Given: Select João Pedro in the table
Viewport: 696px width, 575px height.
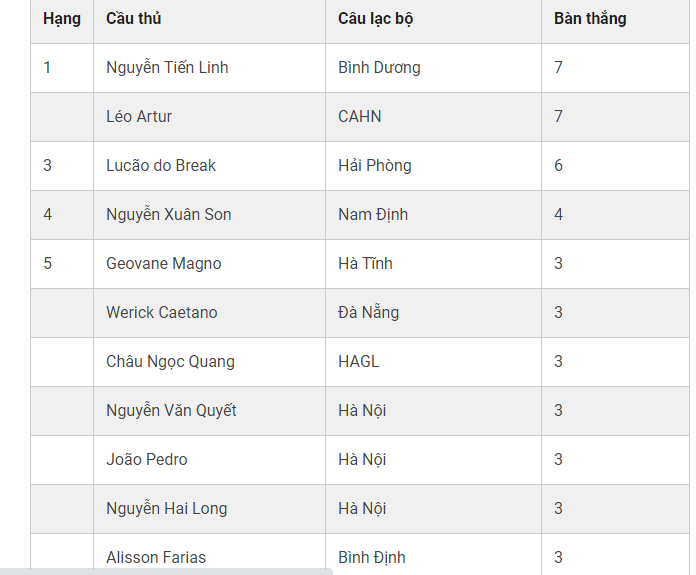Looking at the screenshot, I should click(x=147, y=460).
